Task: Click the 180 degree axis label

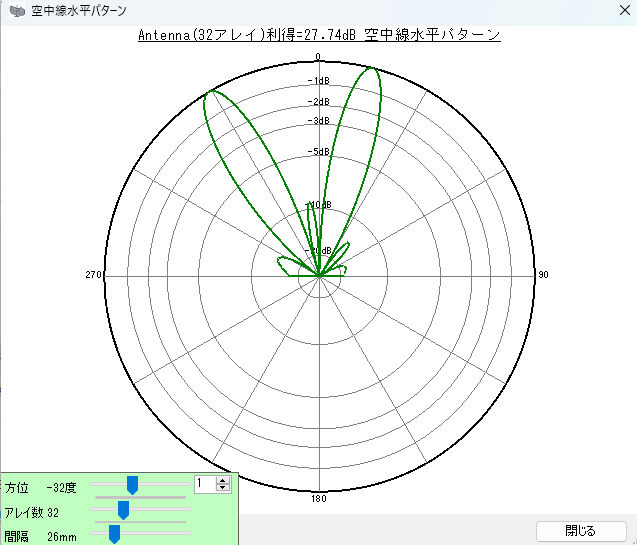Action: tap(318, 498)
